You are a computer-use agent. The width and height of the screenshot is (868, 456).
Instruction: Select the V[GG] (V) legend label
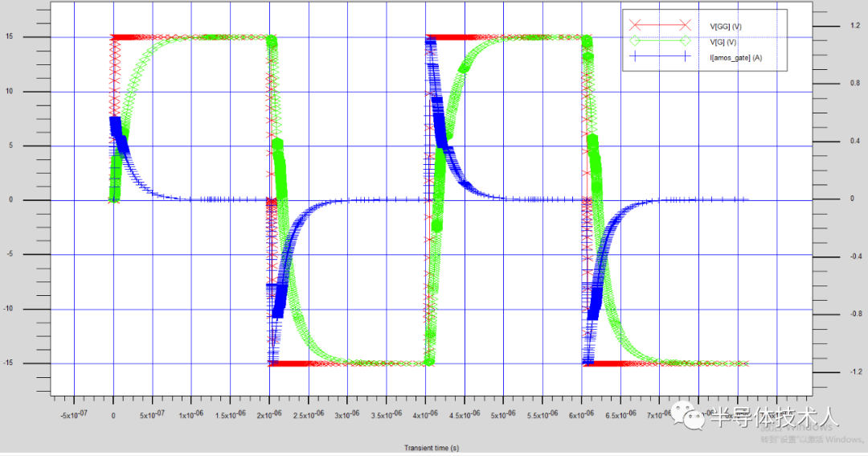(x=726, y=27)
